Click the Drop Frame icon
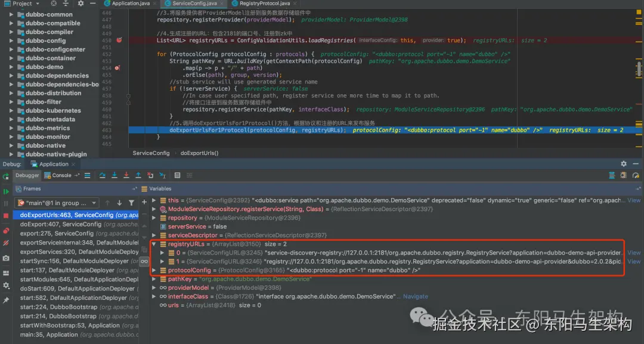Viewport: 644px width, 344px height. pyautogui.click(x=150, y=175)
